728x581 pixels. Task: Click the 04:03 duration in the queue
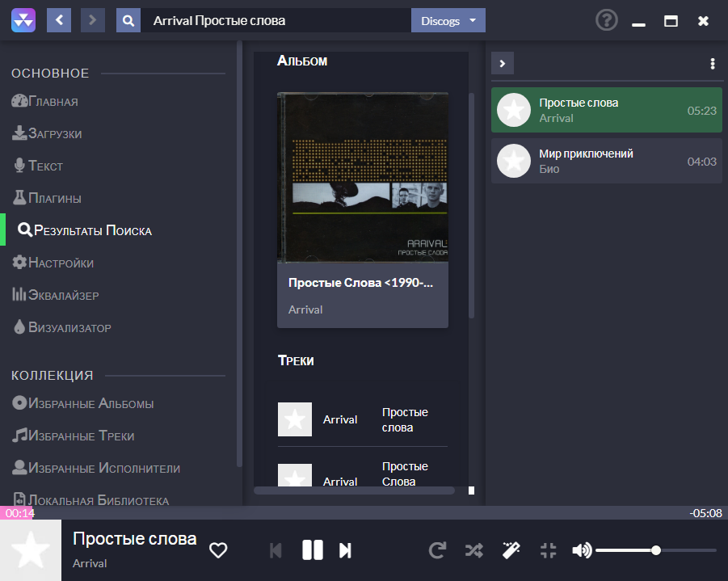point(701,162)
